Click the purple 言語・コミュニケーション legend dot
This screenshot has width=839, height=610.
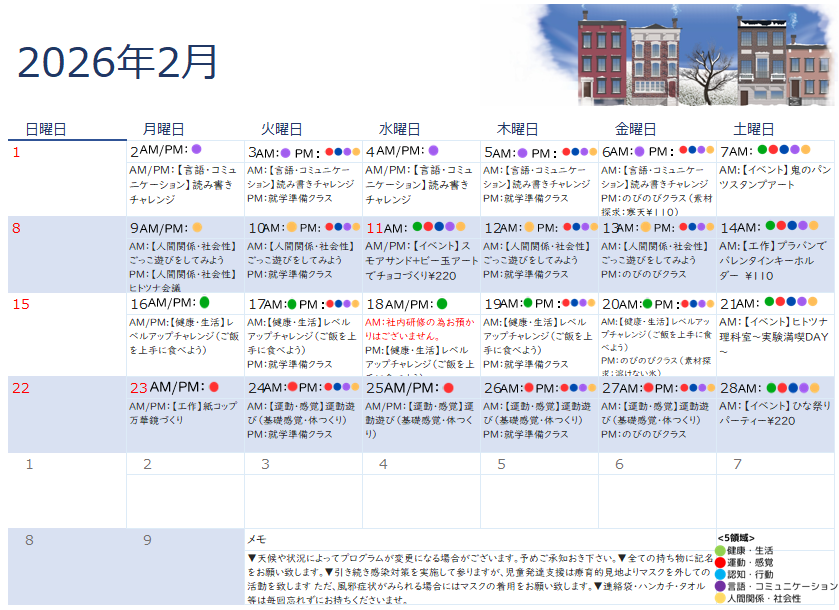pos(720,586)
